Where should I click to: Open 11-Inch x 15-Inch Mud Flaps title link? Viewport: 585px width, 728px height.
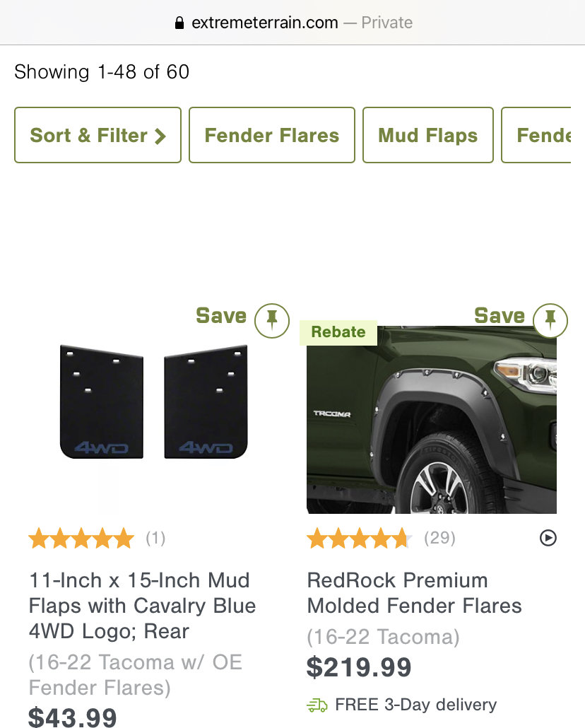click(142, 606)
